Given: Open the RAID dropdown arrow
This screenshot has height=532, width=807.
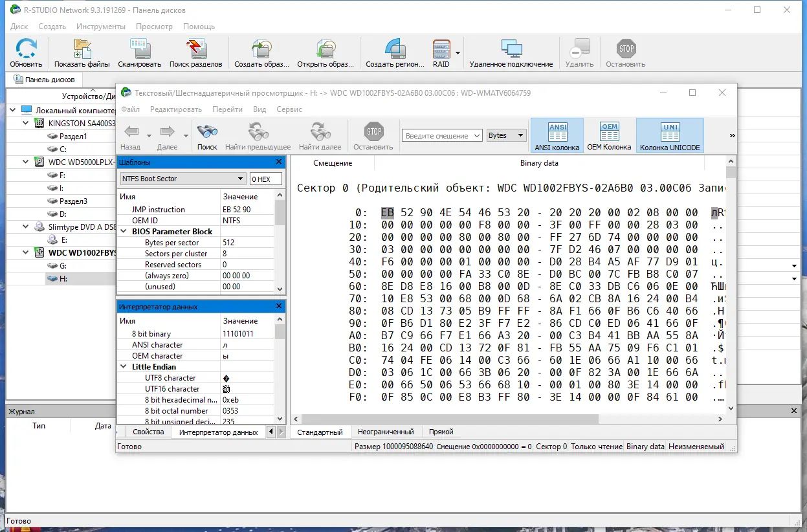Looking at the screenshot, I should point(458,53).
